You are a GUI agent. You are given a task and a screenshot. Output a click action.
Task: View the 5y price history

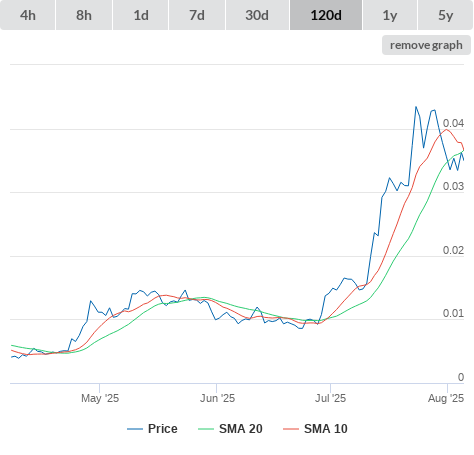pyautogui.click(x=446, y=15)
